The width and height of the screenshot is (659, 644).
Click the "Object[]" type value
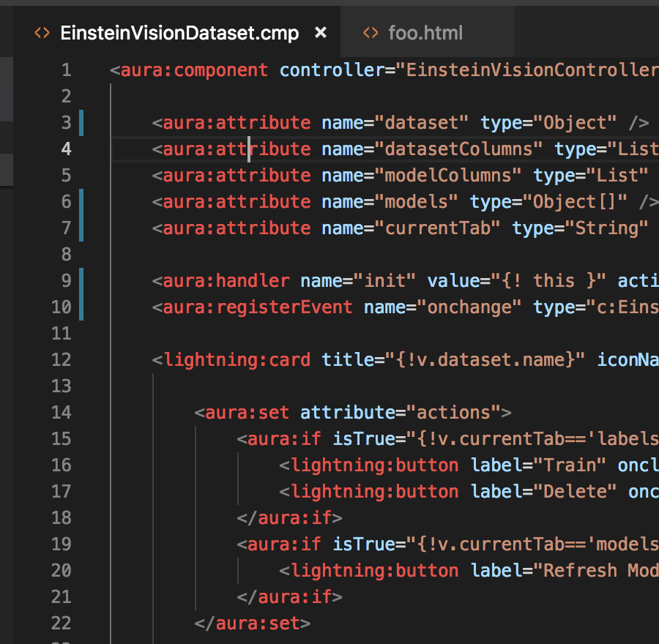click(x=576, y=202)
